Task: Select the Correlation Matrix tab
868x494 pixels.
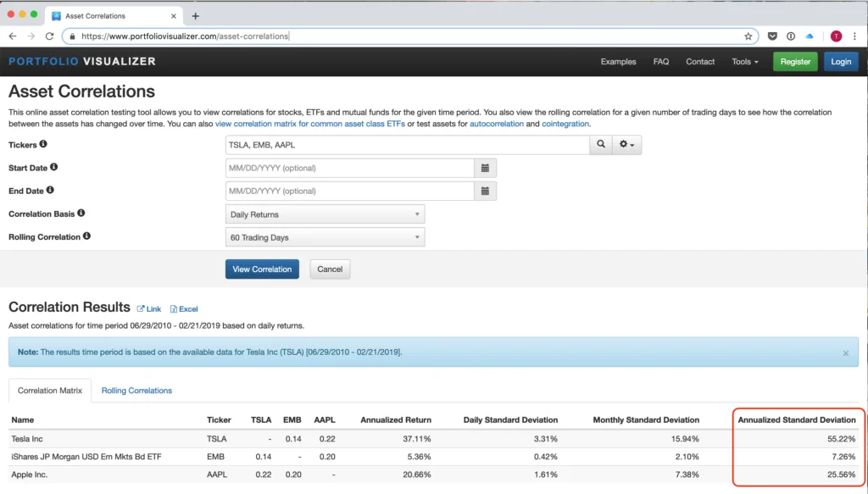Action: [50, 391]
